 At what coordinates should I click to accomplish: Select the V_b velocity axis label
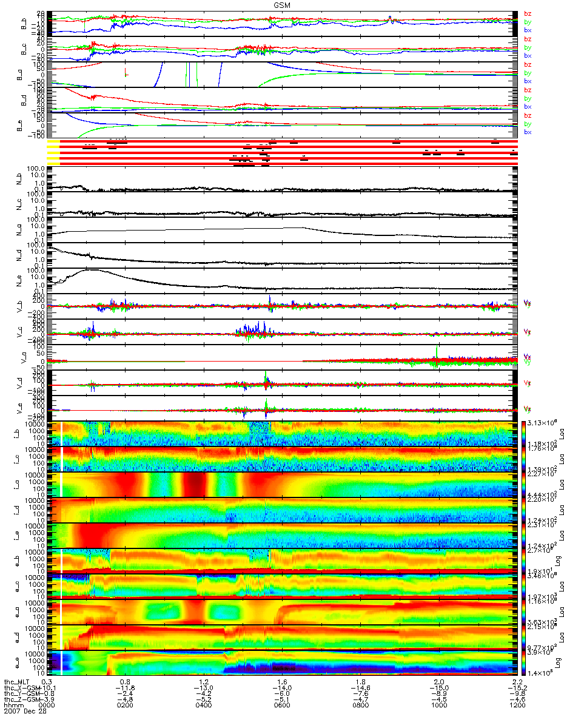click(19, 307)
